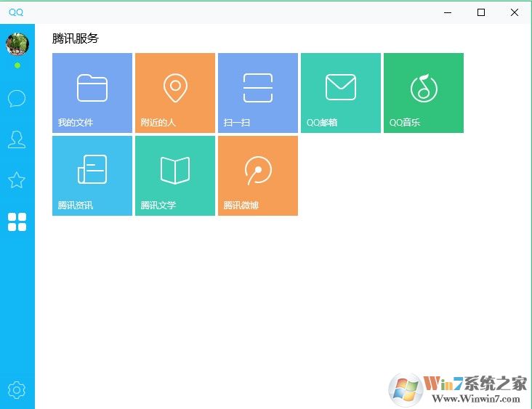Open the 我的文件 tile
Screen dimensions: 532x409
coord(92,93)
